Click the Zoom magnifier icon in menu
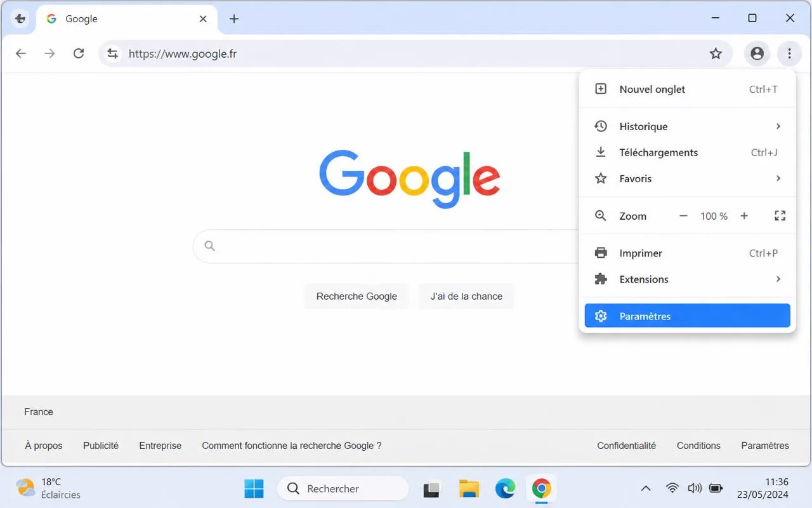 (600, 216)
